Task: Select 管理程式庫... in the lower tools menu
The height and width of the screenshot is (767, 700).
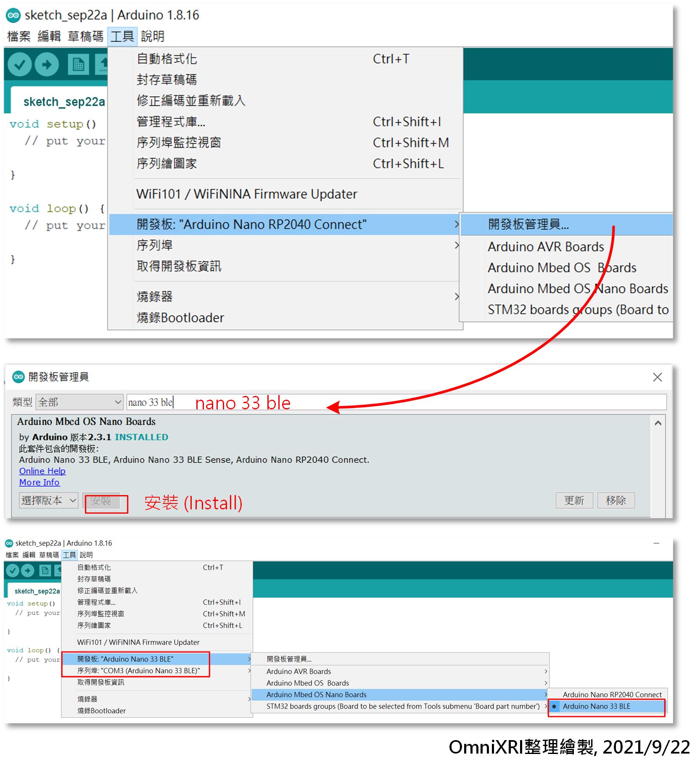Action: (157, 602)
